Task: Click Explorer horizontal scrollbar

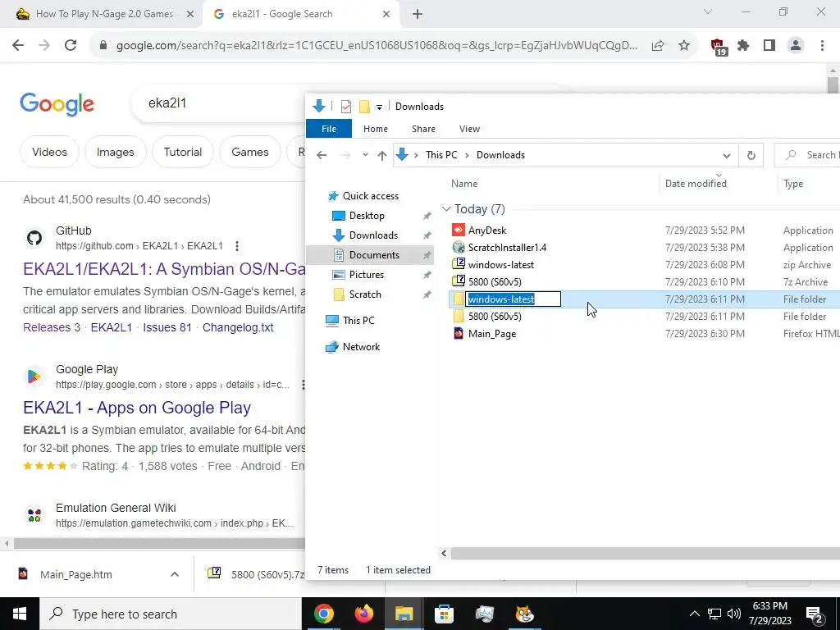Action: (x=645, y=554)
